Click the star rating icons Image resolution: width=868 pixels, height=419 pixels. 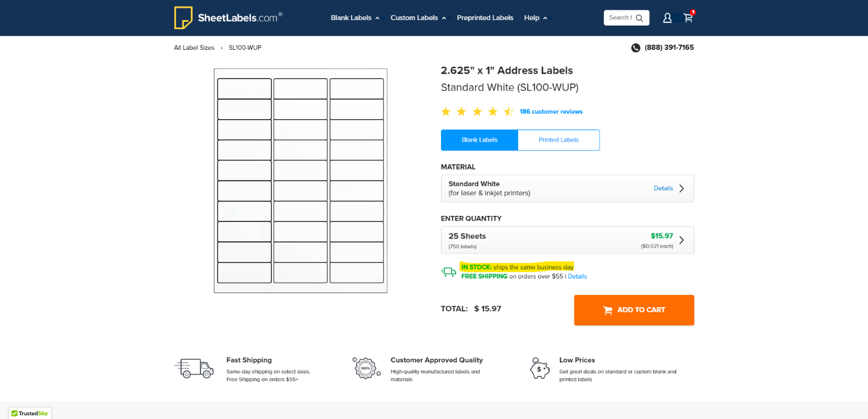(477, 111)
